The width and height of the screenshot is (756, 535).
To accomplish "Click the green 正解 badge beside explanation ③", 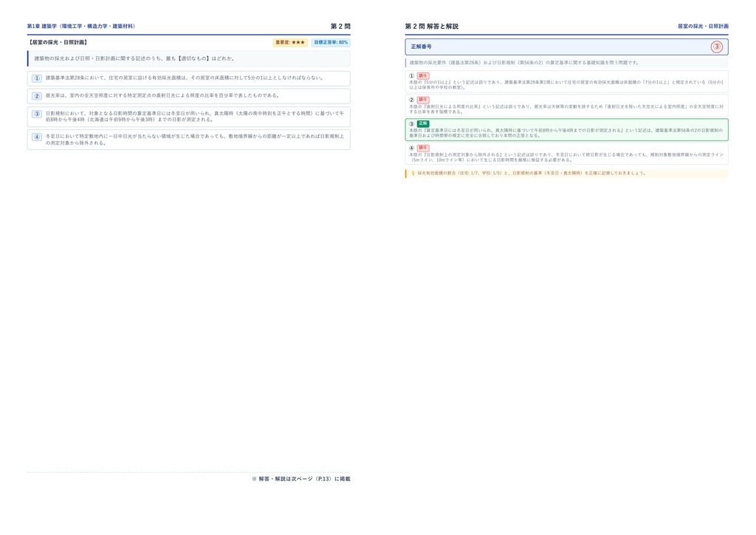I will pyautogui.click(x=423, y=124).
